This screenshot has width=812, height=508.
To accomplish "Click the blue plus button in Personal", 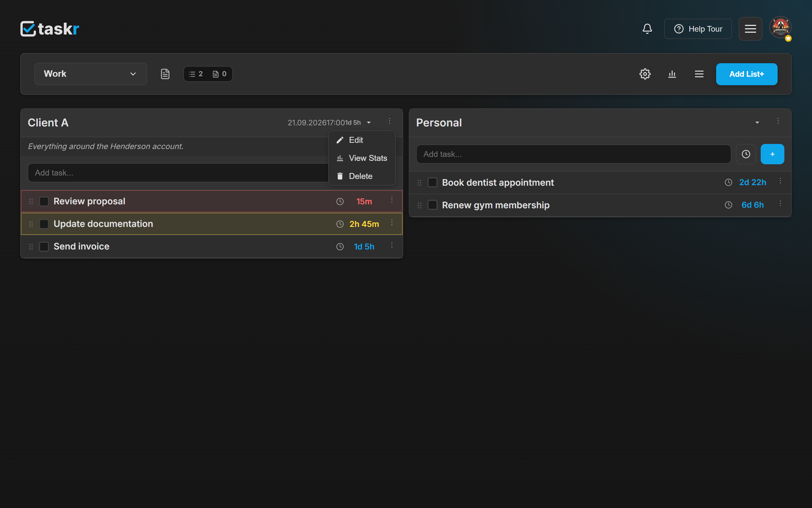I will point(773,154).
